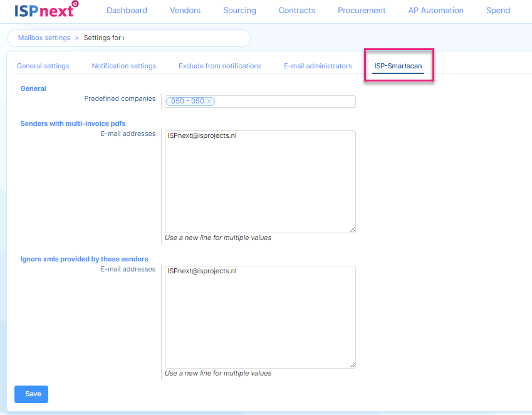This screenshot has width=532, height=415.
Task: Switch to the Notification settings tab
Action: click(124, 66)
